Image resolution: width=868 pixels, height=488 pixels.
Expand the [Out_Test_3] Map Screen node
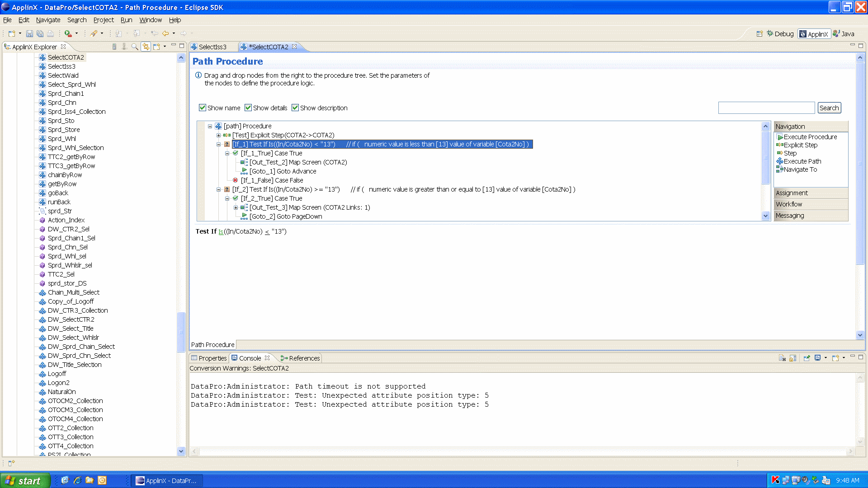click(x=236, y=207)
